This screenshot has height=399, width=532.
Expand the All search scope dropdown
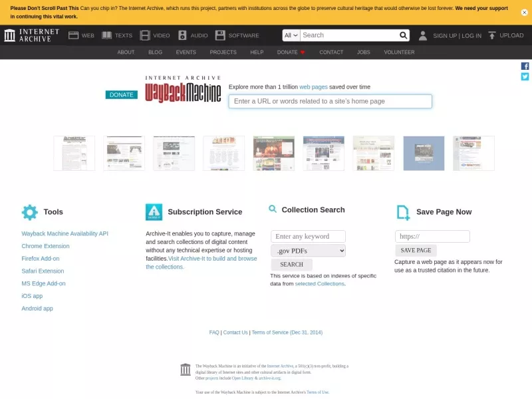(x=291, y=35)
